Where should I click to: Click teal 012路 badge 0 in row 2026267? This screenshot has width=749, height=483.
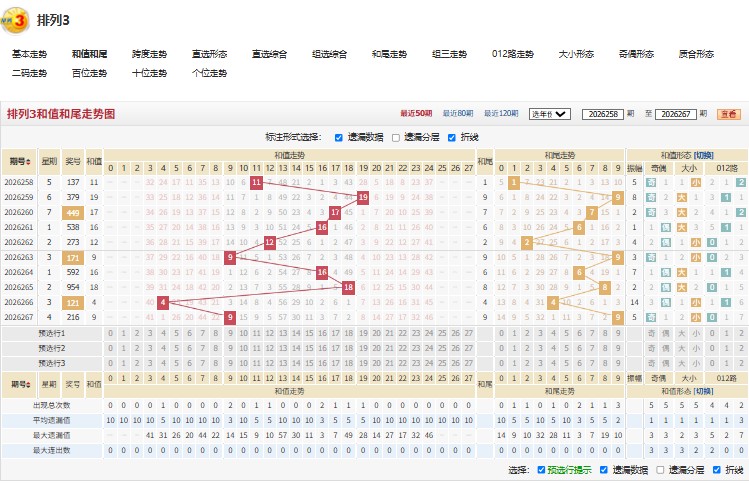tap(712, 317)
